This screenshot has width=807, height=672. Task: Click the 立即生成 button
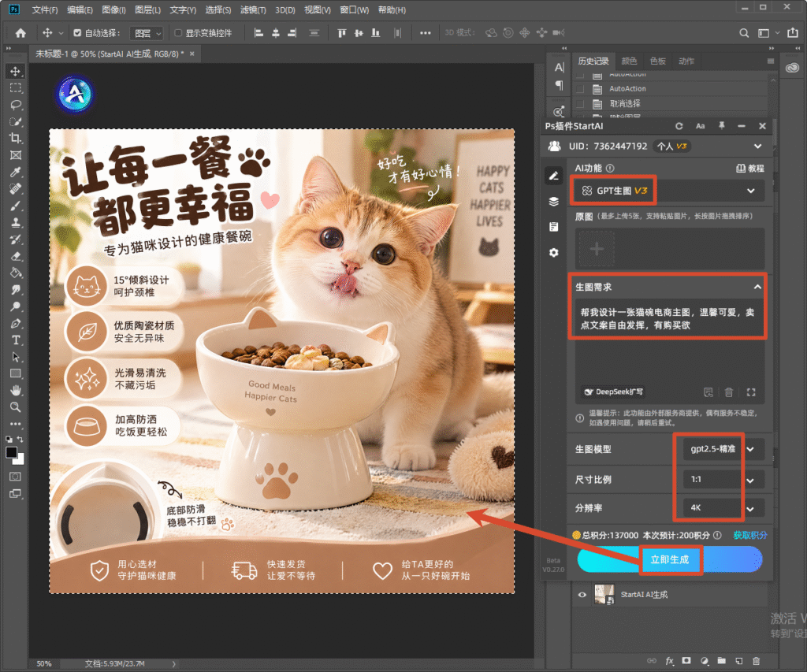click(670, 560)
